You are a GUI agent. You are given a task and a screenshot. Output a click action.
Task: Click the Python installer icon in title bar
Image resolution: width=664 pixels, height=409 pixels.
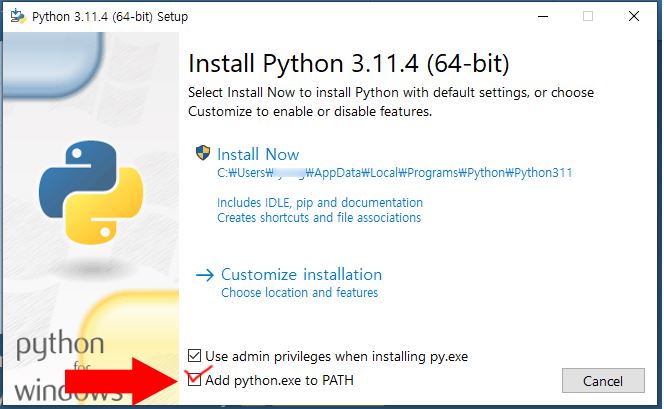[x=17, y=16]
